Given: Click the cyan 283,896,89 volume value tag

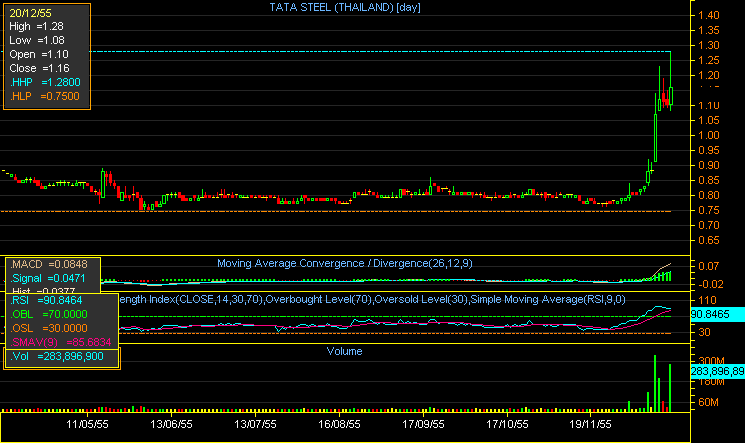Looking at the screenshot, I should [717, 371].
